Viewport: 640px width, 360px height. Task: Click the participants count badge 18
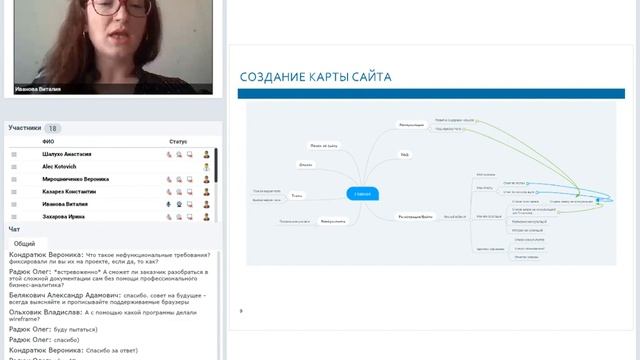(x=53, y=129)
